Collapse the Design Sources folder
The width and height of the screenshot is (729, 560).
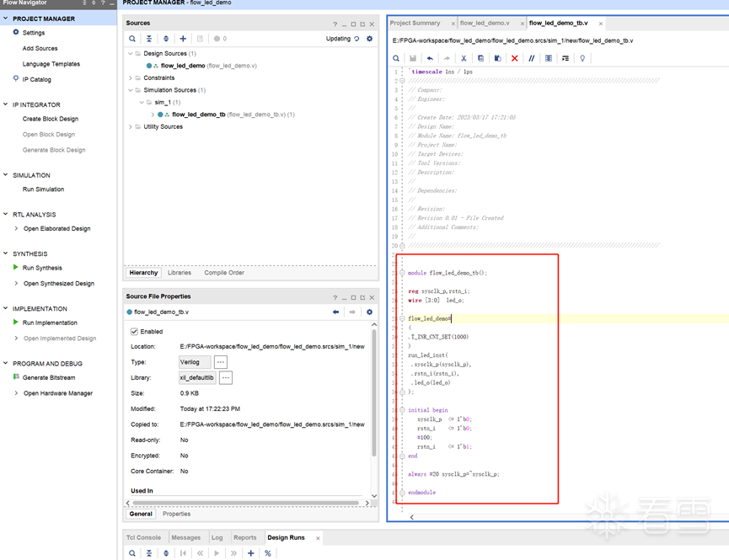[x=131, y=53]
